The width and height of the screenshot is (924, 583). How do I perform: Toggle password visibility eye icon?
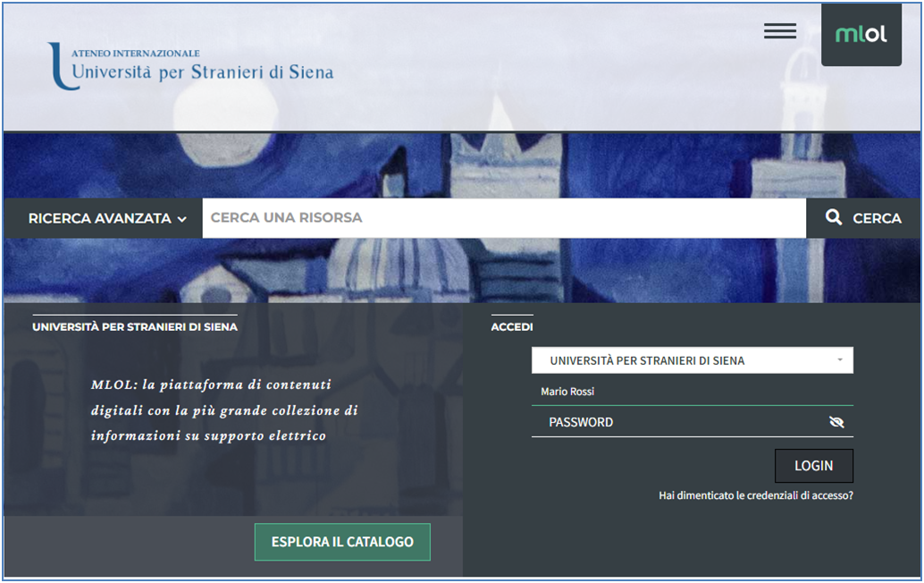pyautogui.click(x=836, y=422)
